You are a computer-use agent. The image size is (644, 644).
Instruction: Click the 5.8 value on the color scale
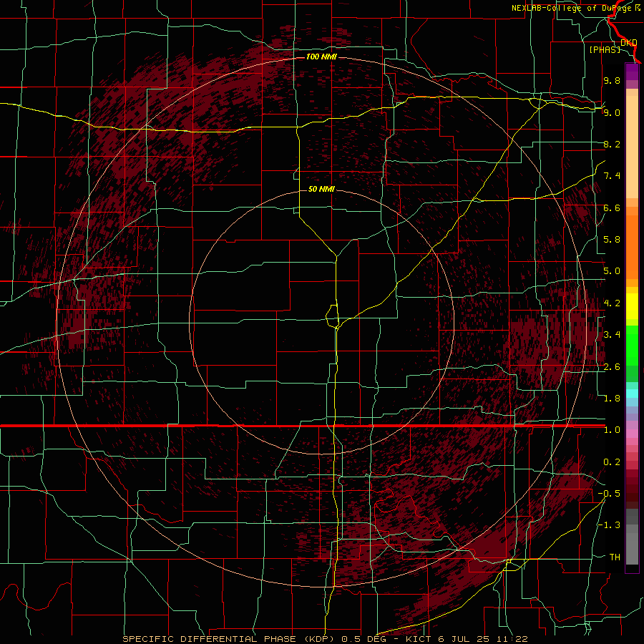tap(612, 240)
